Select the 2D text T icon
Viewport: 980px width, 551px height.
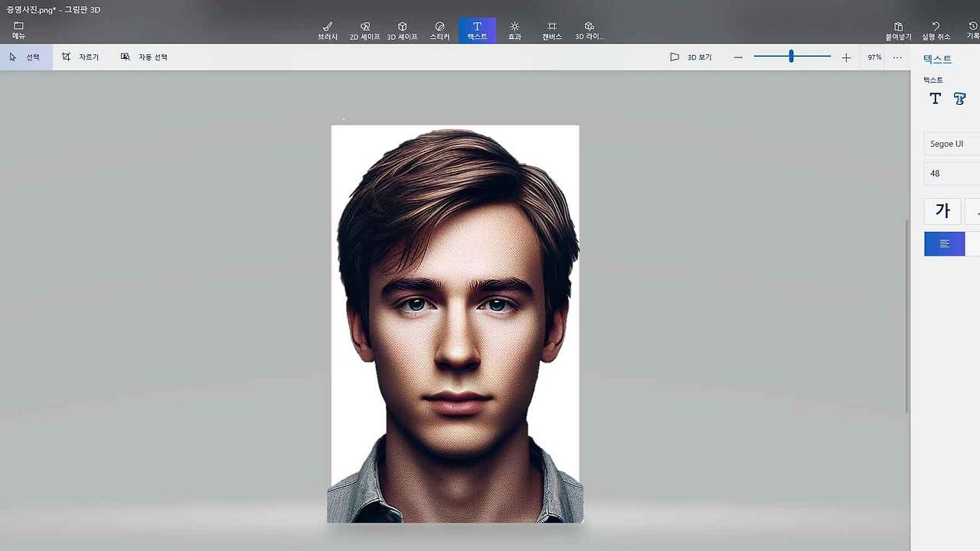(x=935, y=99)
